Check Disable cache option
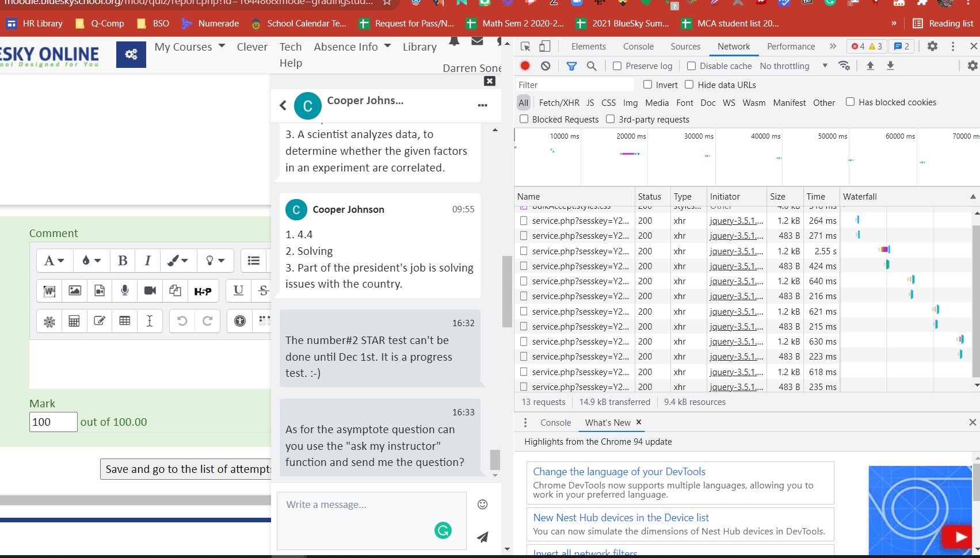The height and width of the screenshot is (558, 980). pyautogui.click(x=691, y=66)
